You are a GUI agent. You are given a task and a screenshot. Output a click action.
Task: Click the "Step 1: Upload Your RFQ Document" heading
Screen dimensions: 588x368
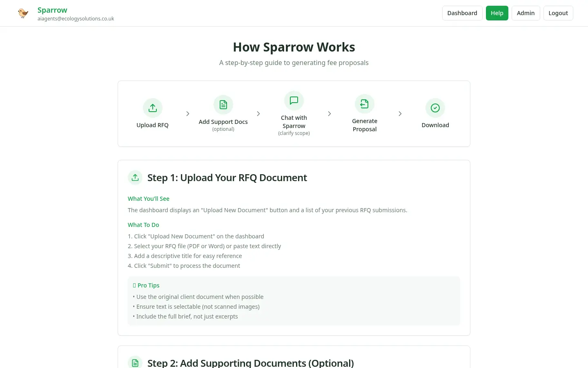click(227, 177)
